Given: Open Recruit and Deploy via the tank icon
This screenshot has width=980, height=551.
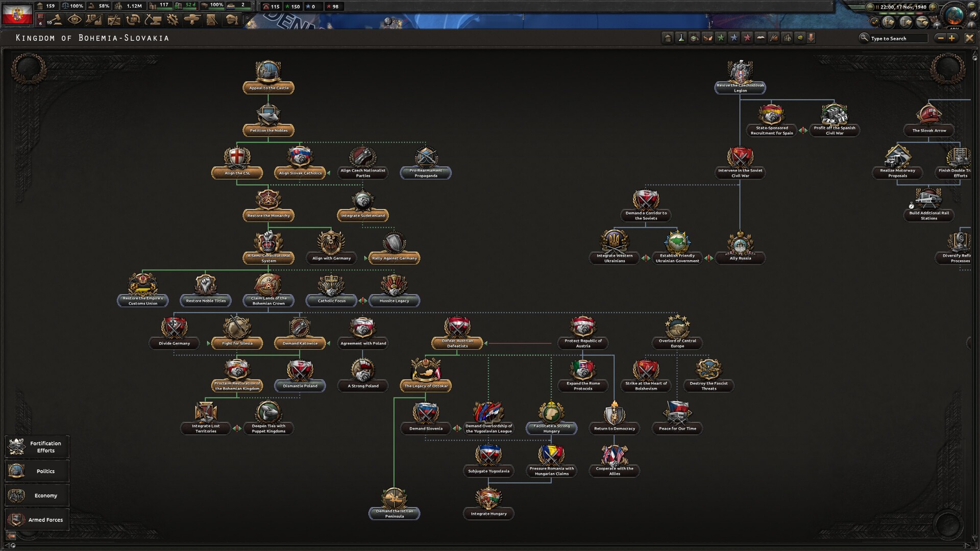Looking at the screenshot, I should [191, 19].
